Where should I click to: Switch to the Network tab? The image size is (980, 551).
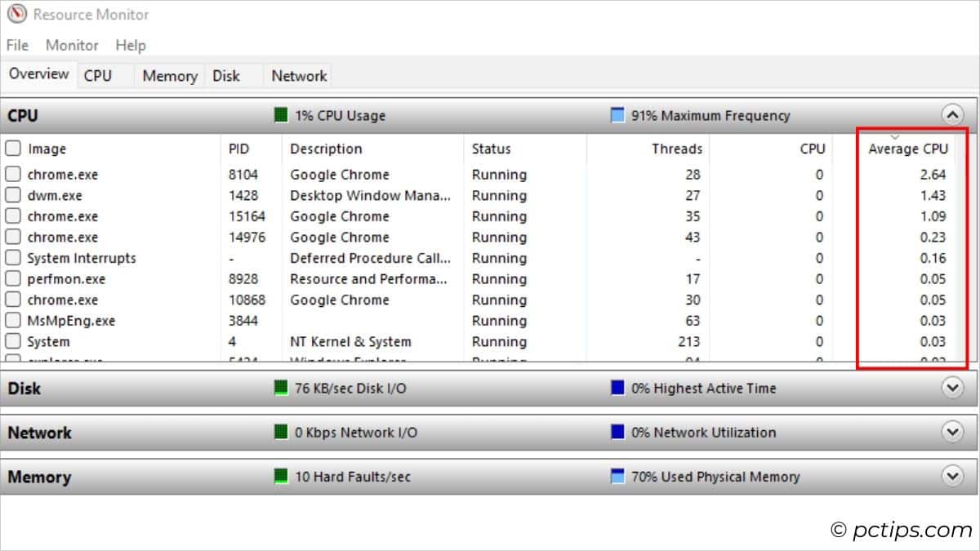click(297, 74)
